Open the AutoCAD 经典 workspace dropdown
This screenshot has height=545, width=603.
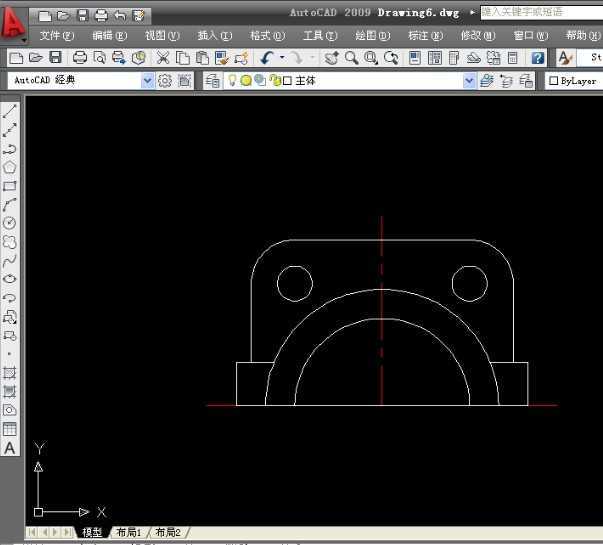click(x=147, y=81)
